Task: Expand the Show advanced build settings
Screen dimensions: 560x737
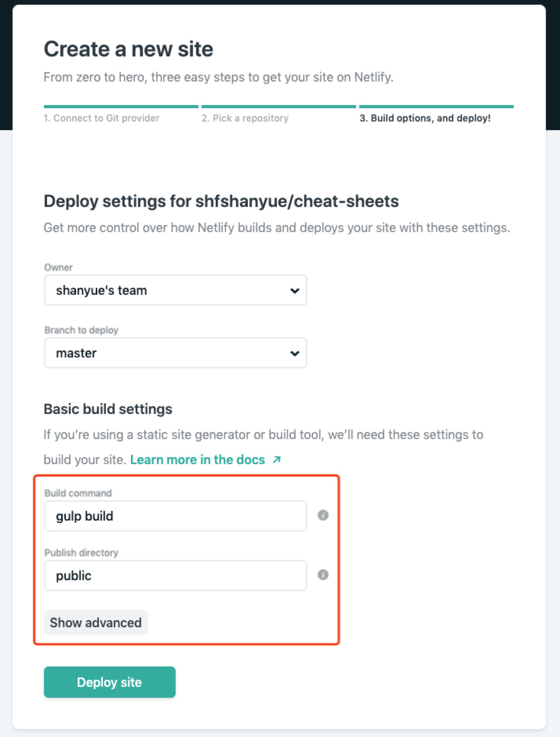Action: coord(96,623)
